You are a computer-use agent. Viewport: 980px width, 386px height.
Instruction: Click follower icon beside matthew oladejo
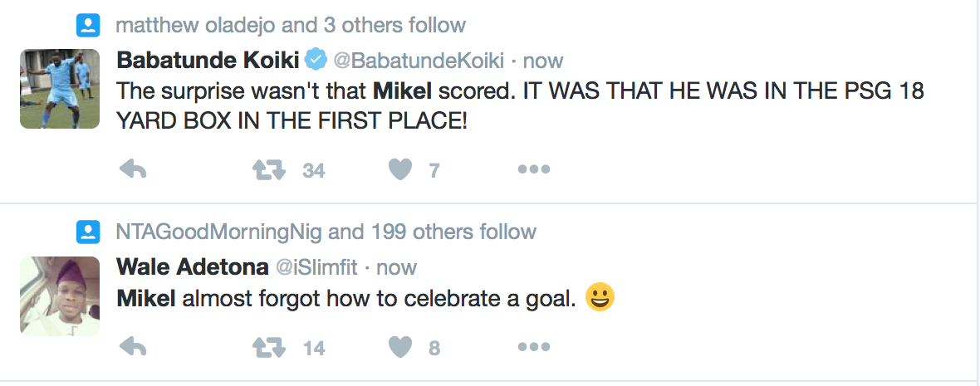88,25
